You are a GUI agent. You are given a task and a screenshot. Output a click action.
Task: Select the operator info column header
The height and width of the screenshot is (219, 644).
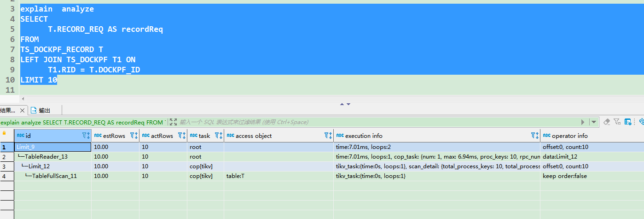[x=592, y=136]
